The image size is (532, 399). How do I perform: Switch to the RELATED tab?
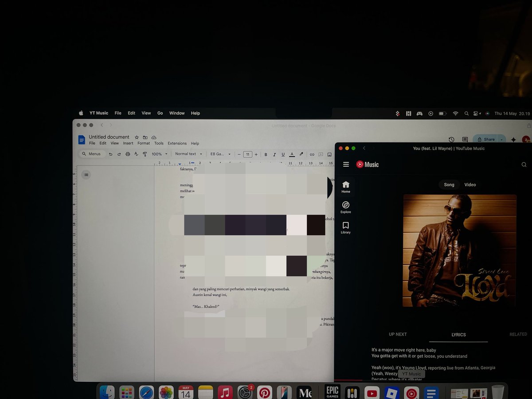[x=518, y=334]
